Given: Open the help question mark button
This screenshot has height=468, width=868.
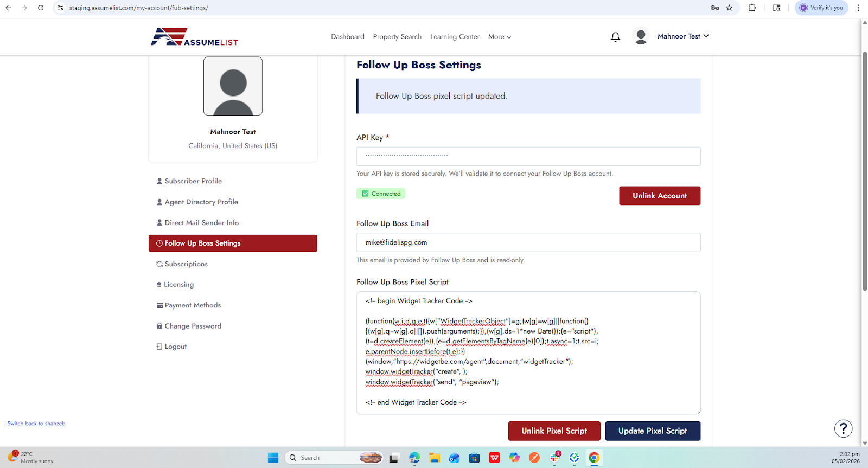Looking at the screenshot, I should click(x=843, y=428).
